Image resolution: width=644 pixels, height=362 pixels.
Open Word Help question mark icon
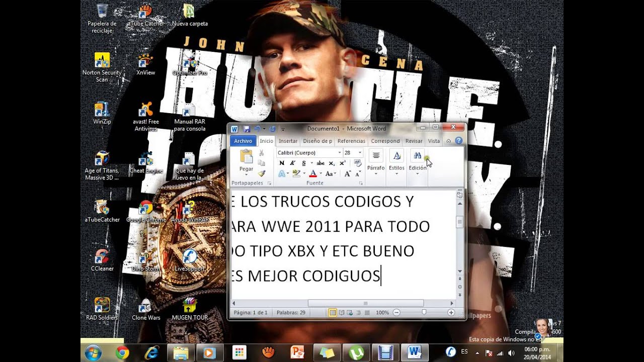(458, 141)
